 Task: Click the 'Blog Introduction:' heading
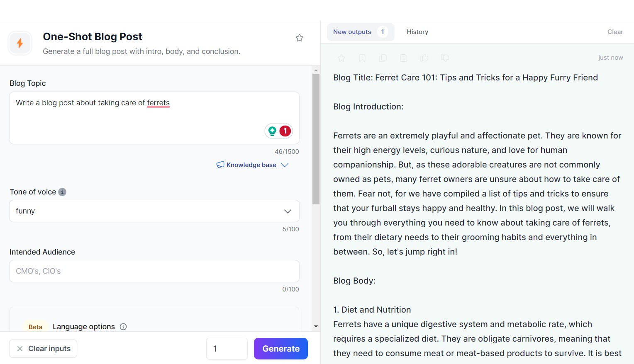click(368, 107)
